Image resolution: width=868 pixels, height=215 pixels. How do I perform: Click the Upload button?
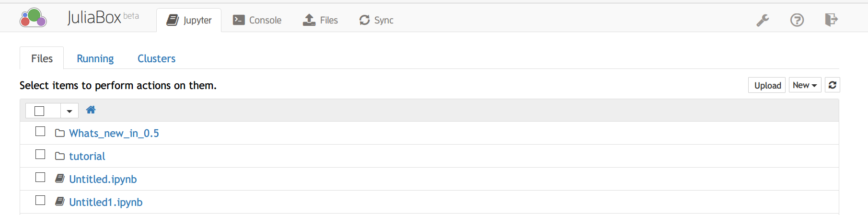click(x=767, y=85)
